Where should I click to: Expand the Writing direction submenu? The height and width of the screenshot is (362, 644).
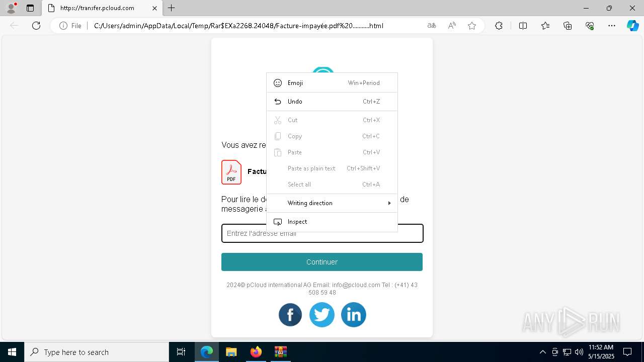point(332,203)
